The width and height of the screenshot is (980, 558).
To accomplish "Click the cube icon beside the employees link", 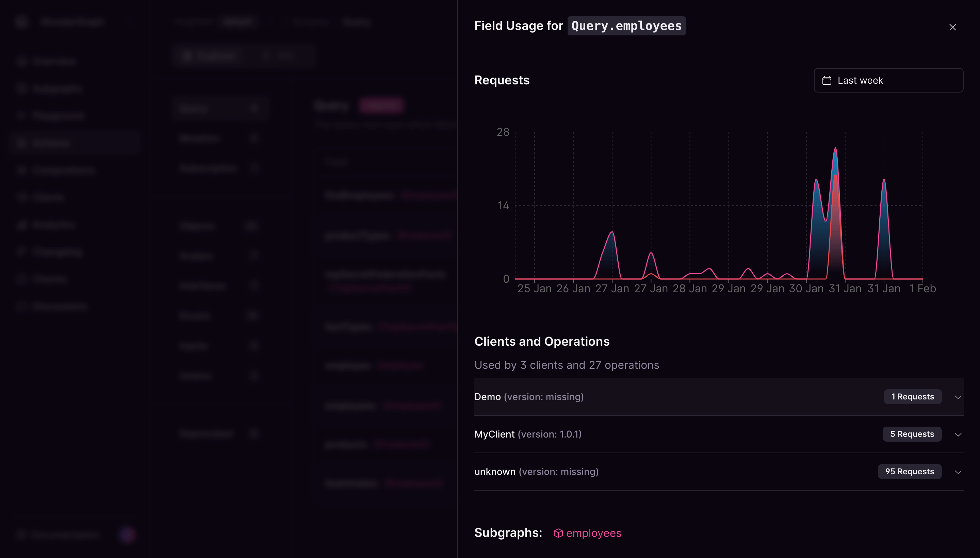I will tap(558, 533).
